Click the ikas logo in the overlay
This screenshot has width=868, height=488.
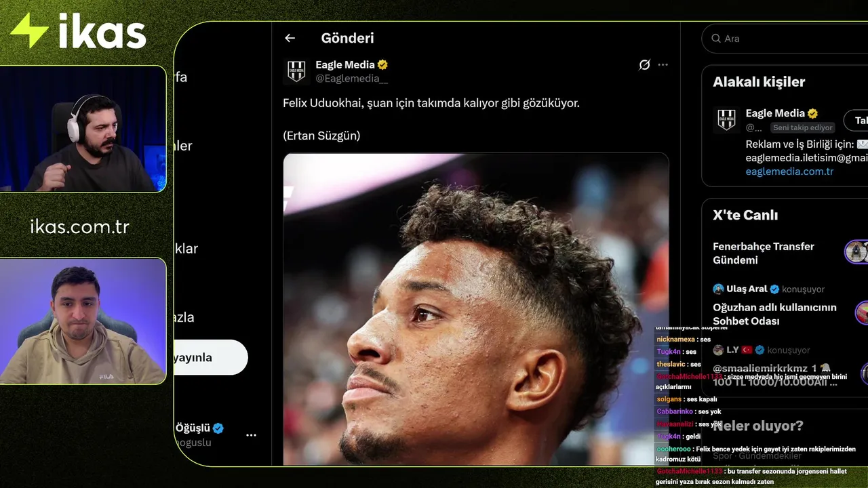tap(78, 32)
